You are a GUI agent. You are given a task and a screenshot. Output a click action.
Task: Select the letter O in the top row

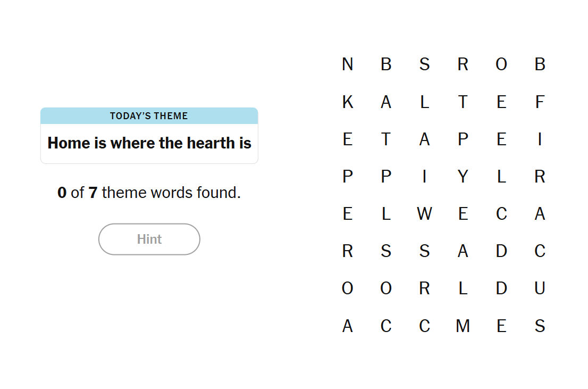(501, 64)
